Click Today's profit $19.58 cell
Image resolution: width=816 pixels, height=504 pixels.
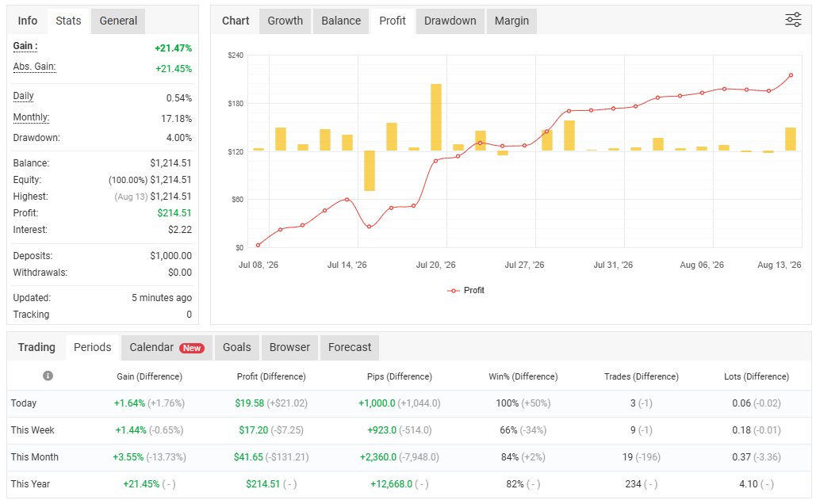pos(249,403)
